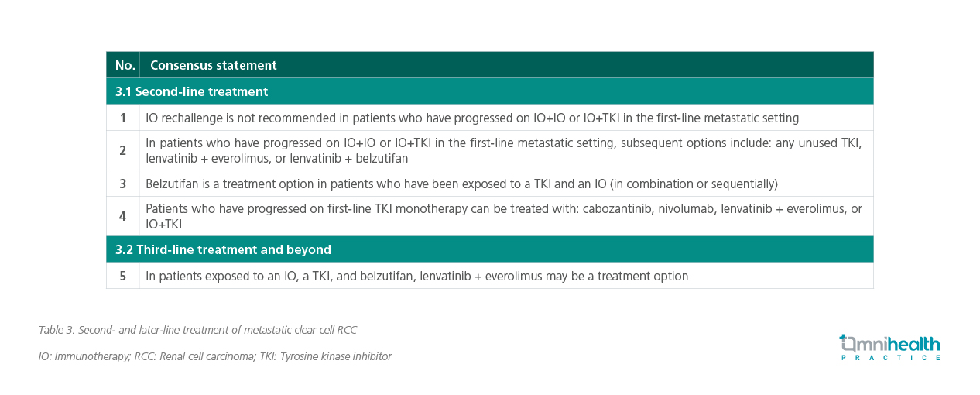The height and width of the screenshot is (395, 980).
Task: Click the lenvatinib + everolimus third-line statement
Action: [x=416, y=276]
